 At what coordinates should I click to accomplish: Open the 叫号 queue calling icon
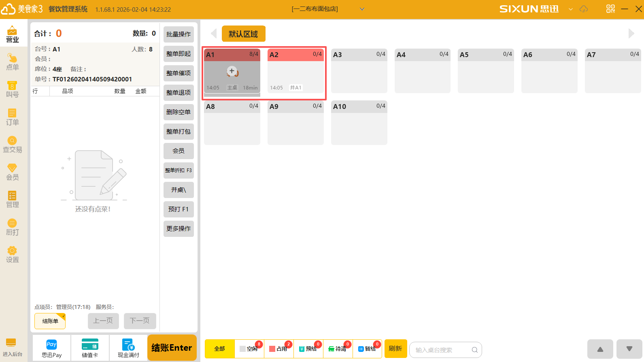(12, 89)
